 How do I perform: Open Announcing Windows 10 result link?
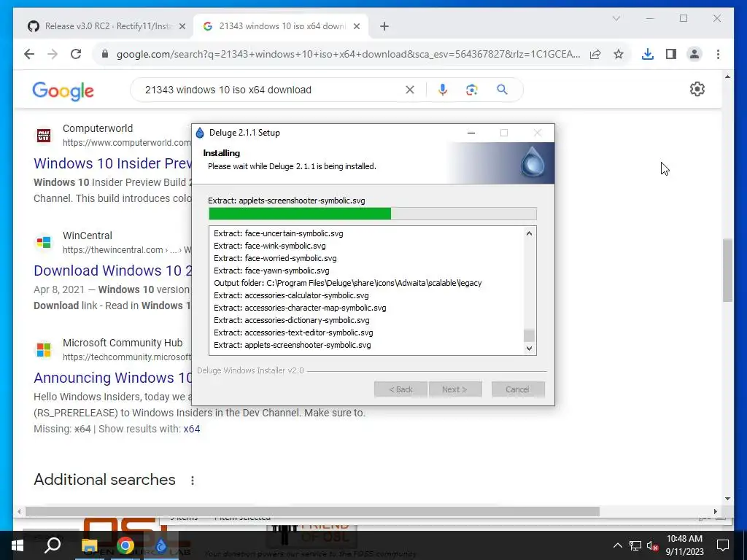click(112, 378)
